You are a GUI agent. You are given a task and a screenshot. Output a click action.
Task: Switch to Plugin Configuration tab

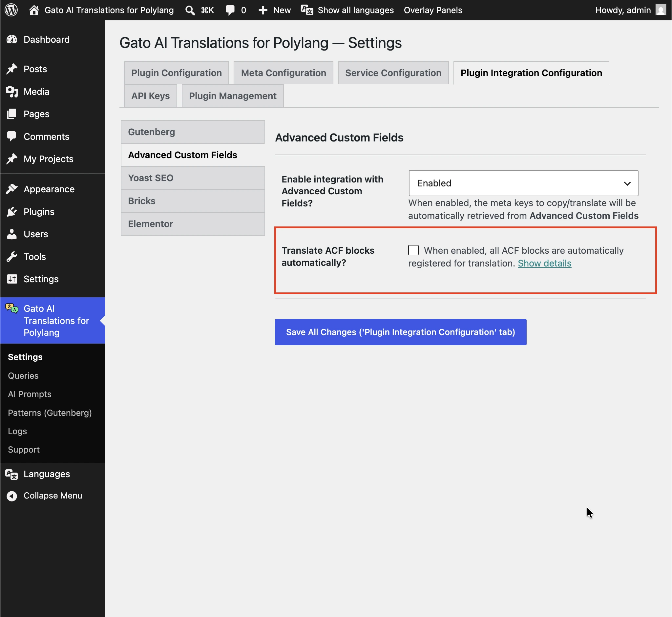point(177,73)
